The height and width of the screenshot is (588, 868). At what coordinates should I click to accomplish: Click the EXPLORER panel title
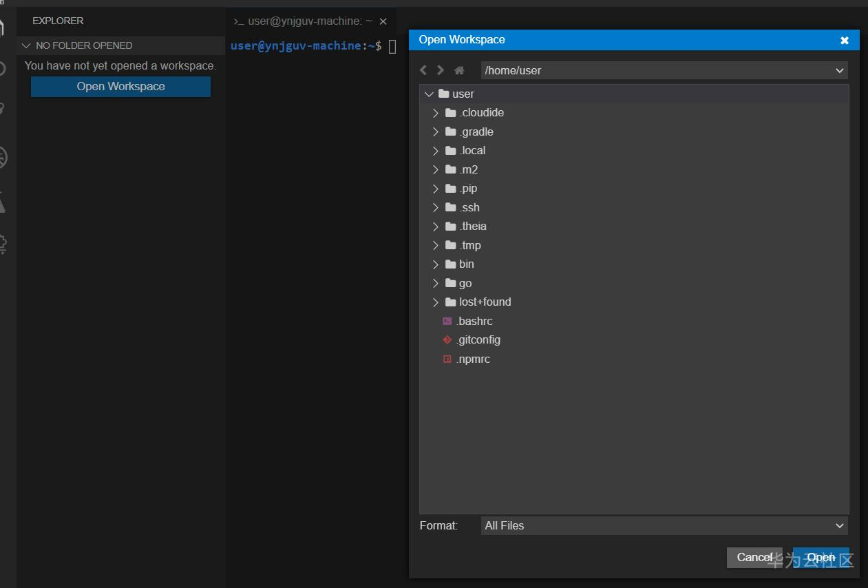(58, 21)
